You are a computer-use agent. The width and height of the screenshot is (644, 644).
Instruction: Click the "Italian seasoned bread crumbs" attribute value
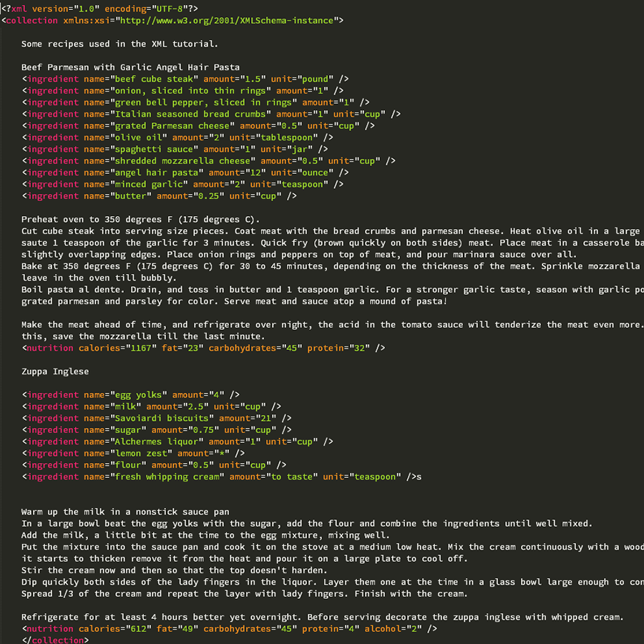coord(190,114)
